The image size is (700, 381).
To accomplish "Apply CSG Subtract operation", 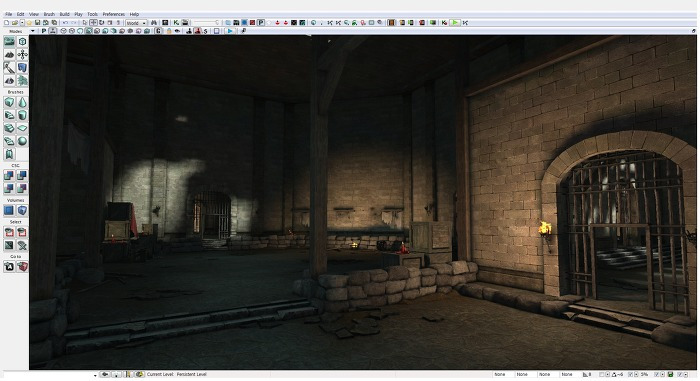I will pyautogui.click(x=22, y=176).
